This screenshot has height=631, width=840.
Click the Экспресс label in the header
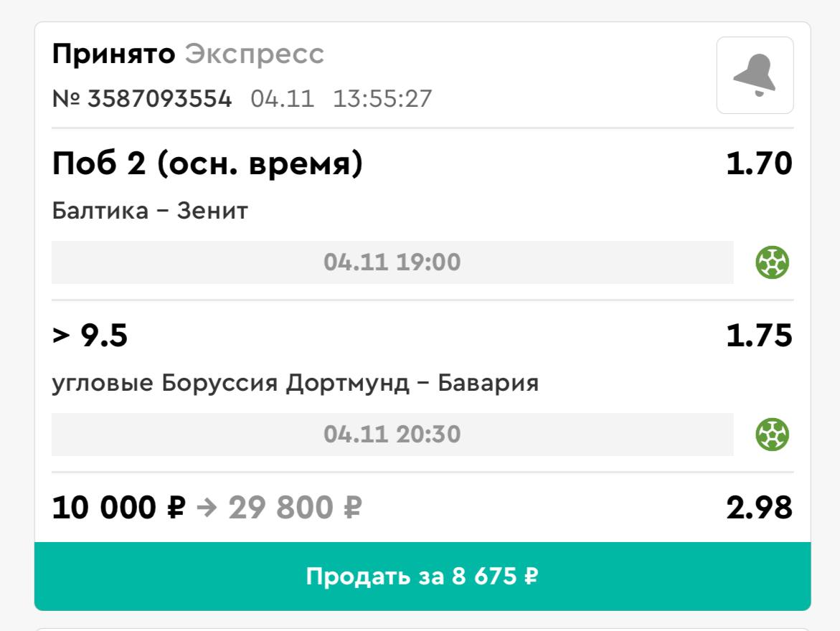click(x=255, y=53)
